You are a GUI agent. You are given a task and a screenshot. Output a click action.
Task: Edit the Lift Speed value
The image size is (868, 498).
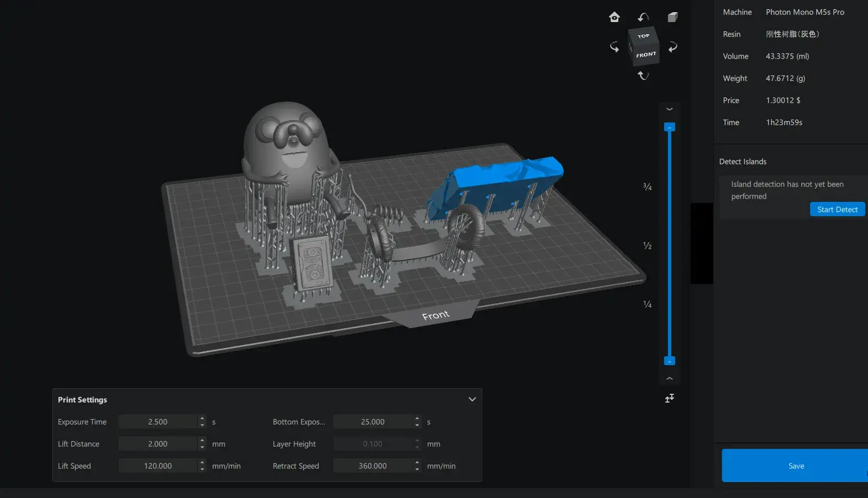158,466
